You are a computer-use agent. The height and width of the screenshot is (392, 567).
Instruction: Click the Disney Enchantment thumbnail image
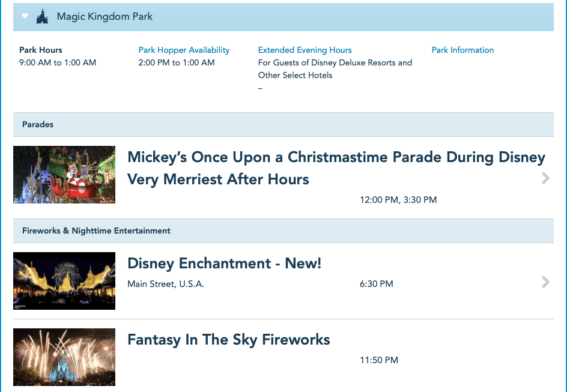click(x=64, y=281)
